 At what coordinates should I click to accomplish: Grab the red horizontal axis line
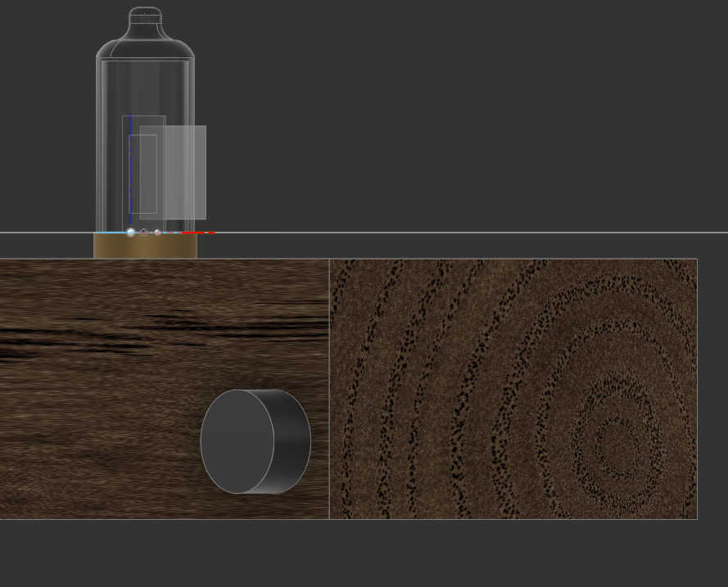tap(197, 233)
